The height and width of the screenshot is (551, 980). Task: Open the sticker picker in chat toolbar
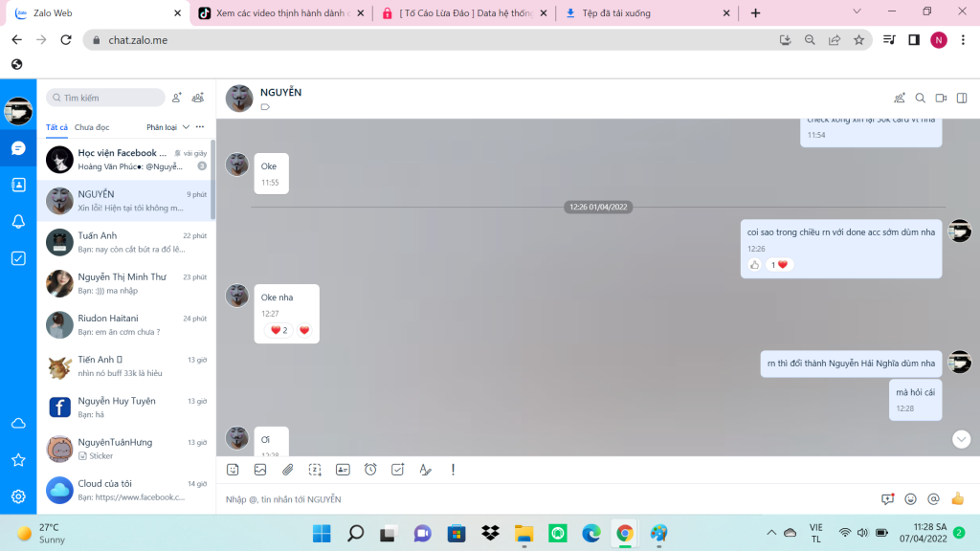(233, 470)
